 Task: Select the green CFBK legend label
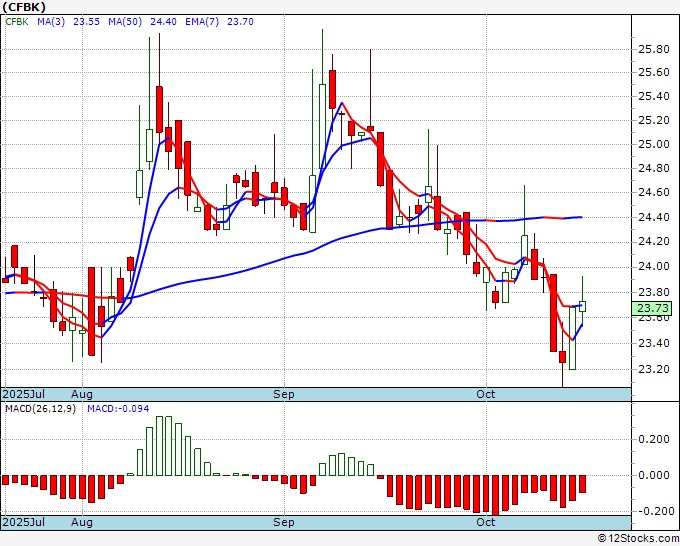click(17, 22)
